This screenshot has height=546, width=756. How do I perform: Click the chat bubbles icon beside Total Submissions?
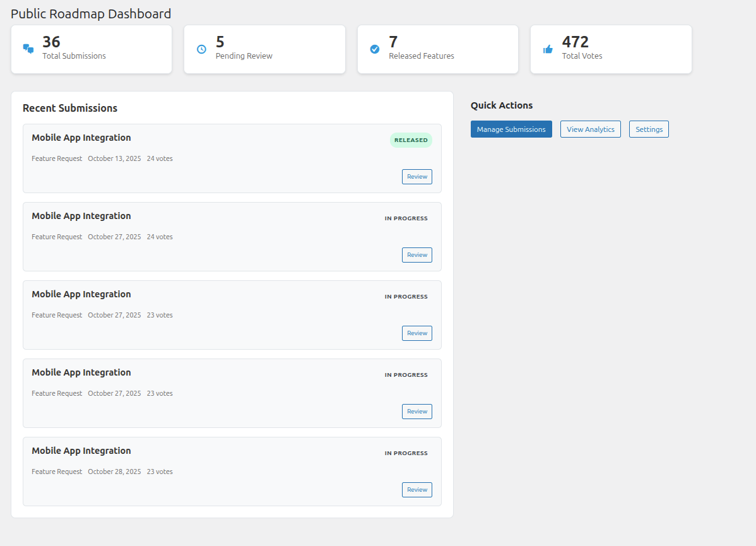[28, 49]
